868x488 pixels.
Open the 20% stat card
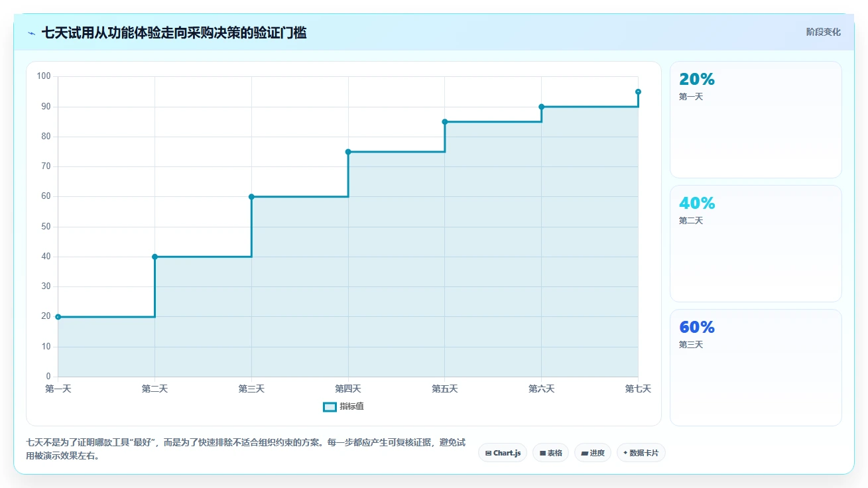click(756, 120)
